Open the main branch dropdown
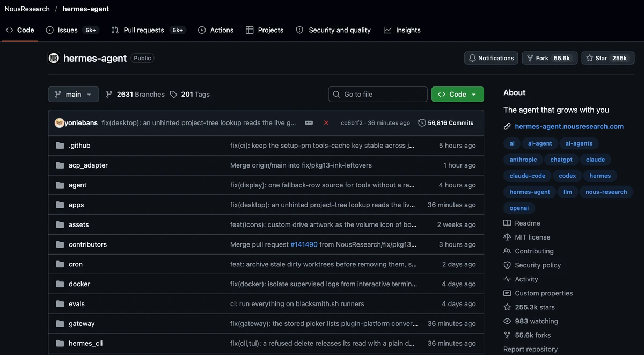Viewport: 644px width, 355px height. pos(74,94)
